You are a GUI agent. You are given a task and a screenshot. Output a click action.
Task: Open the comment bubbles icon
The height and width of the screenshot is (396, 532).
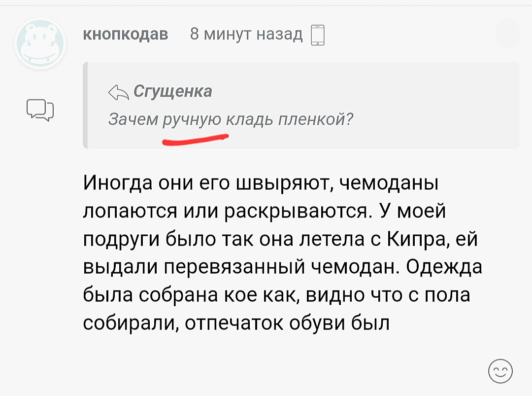(40, 109)
